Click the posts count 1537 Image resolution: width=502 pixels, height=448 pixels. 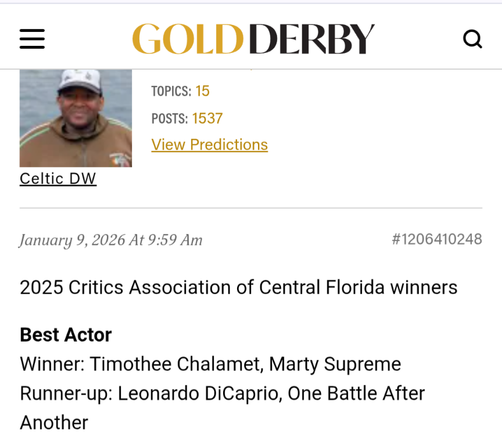[207, 119]
